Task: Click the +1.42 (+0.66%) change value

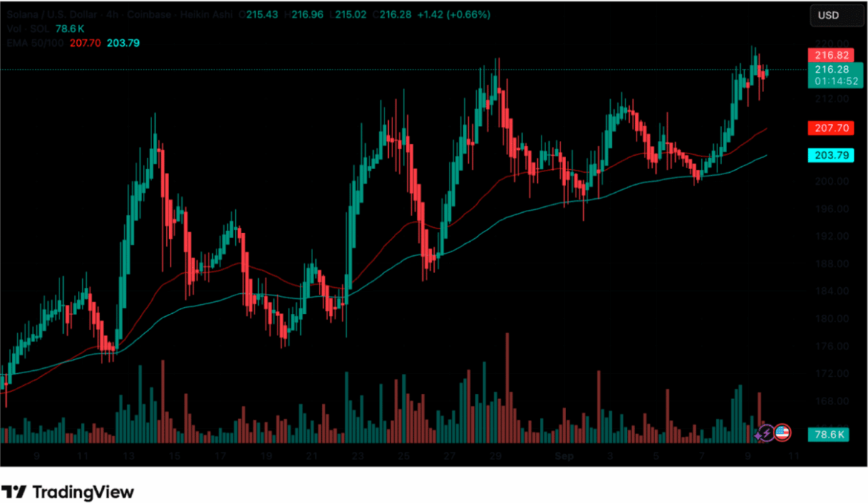Action: pos(443,15)
